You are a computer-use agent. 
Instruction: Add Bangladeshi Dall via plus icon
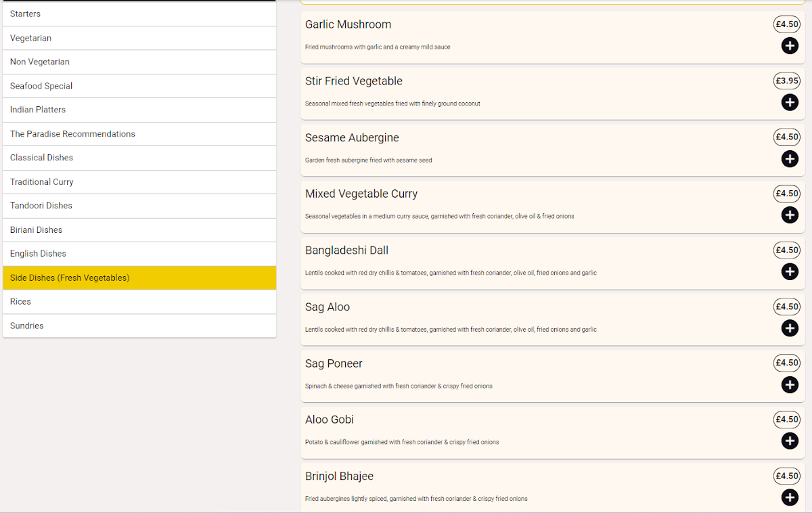790,272
